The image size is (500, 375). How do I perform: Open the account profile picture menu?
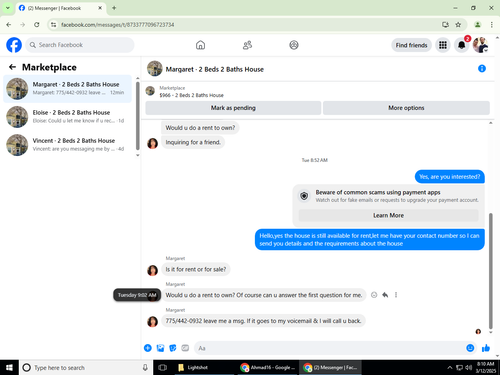click(x=480, y=45)
